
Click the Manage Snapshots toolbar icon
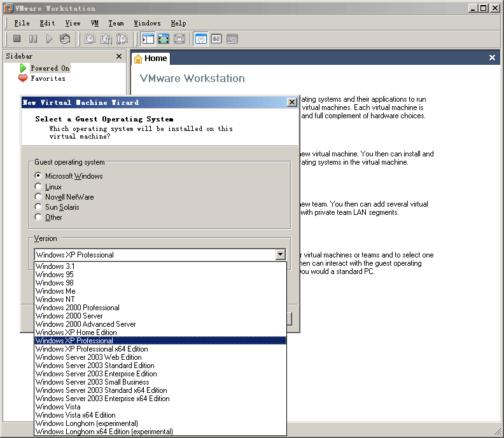coord(122,39)
